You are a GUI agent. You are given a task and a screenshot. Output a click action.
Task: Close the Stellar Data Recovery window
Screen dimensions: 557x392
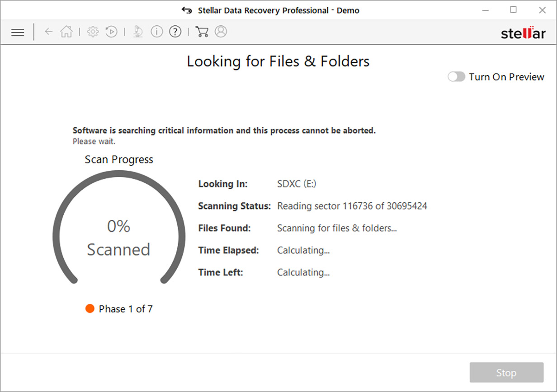tap(542, 10)
